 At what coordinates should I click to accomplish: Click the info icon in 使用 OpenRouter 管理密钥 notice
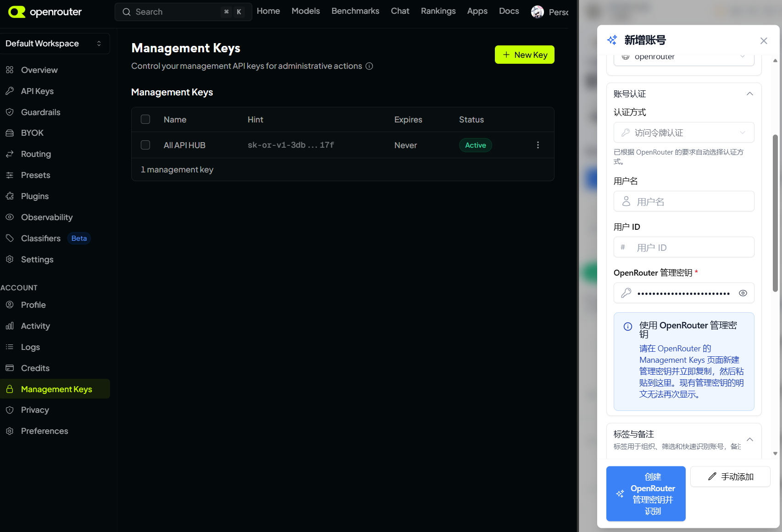click(628, 327)
